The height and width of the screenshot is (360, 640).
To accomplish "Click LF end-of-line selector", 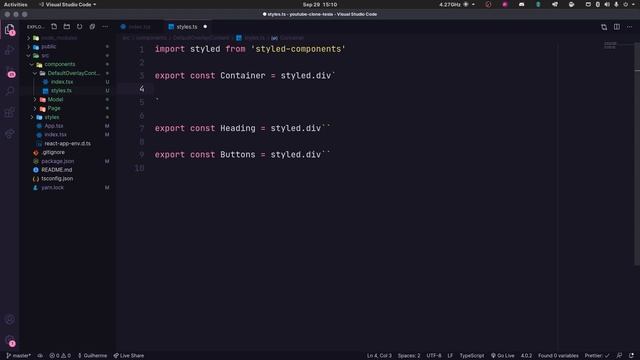I will point(450,356).
